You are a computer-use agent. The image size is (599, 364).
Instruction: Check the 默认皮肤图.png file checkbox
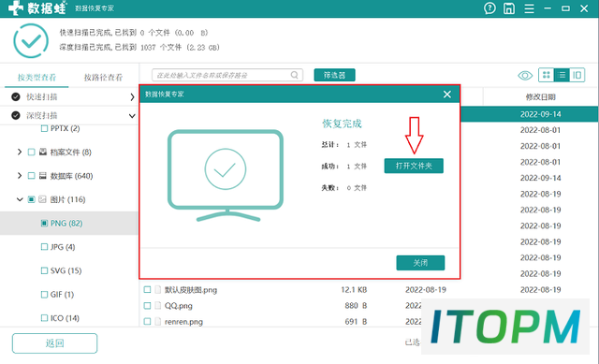(147, 290)
